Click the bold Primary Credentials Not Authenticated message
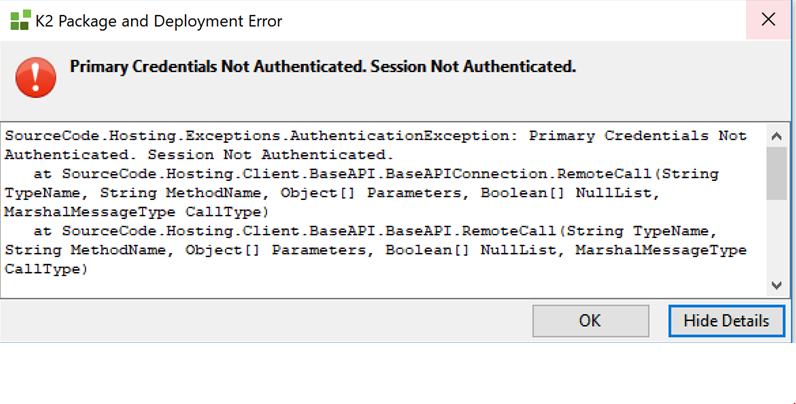 (x=323, y=66)
